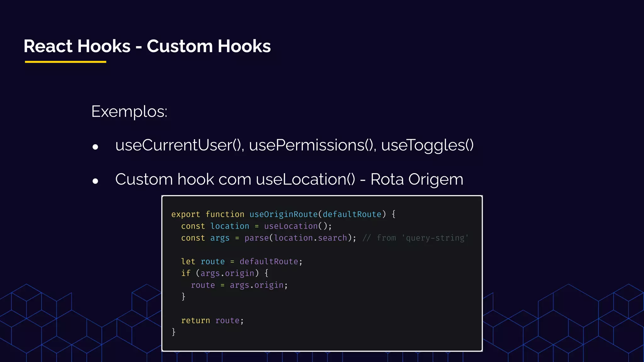Screen dimensions: 644x362
Task: Click the code line 'route = args.origin;'
Action: (239, 285)
